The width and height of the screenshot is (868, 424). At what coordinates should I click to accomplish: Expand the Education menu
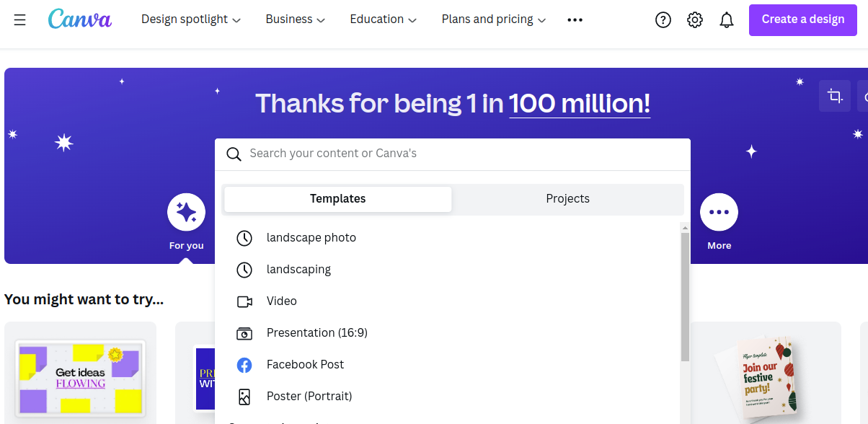(384, 19)
